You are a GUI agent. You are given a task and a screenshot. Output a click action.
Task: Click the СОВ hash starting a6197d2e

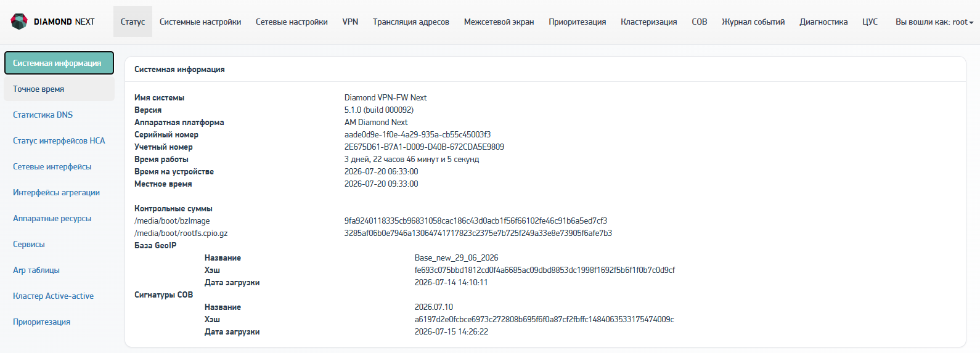point(544,319)
